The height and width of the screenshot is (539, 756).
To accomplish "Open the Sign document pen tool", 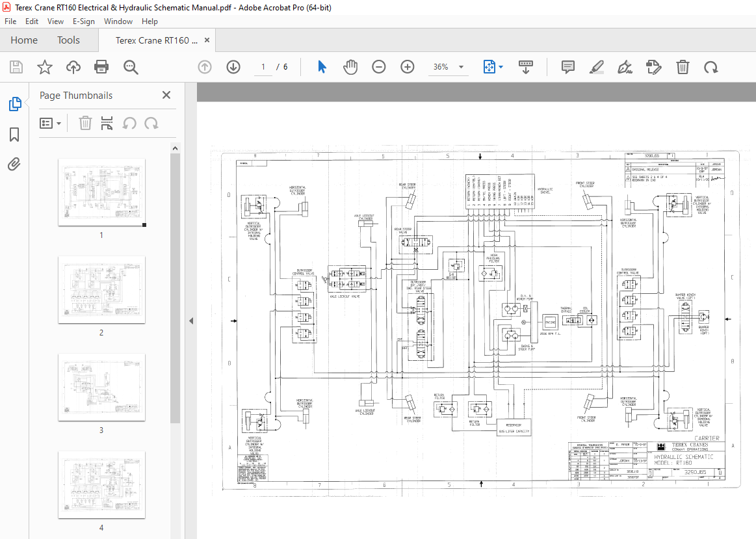I will pyautogui.click(x=625, y=67).
